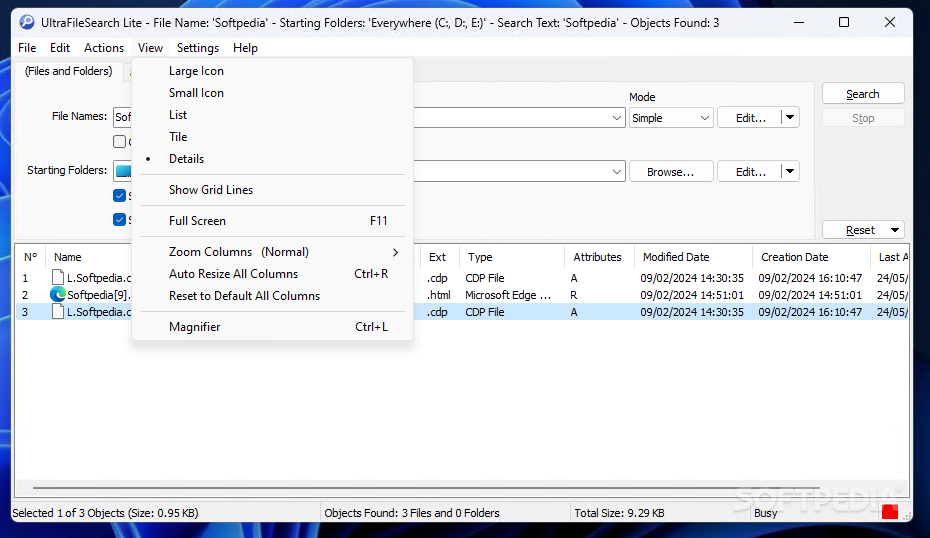Click 'Total Size: 9.29 KB' in status bar
This screenshot has height=538, width=930.
pyautogui.click(x=619, y=513)
